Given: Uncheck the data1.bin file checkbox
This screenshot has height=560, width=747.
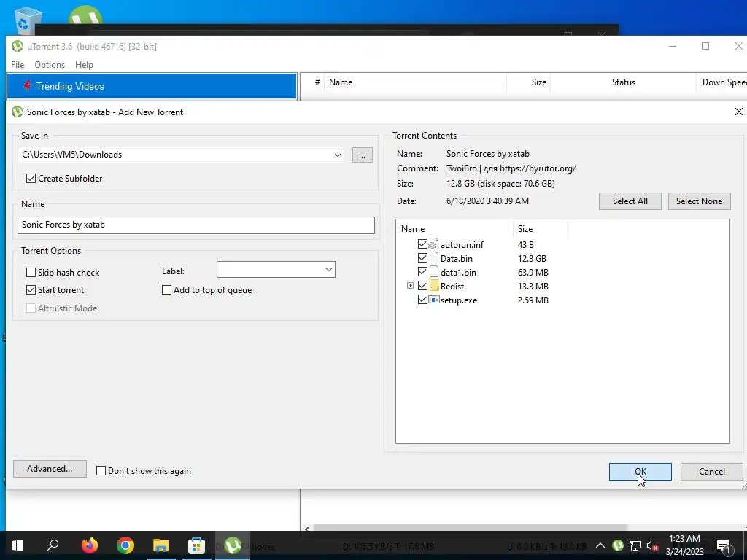Looking at the screenshot, I should (x=422, y=272).
